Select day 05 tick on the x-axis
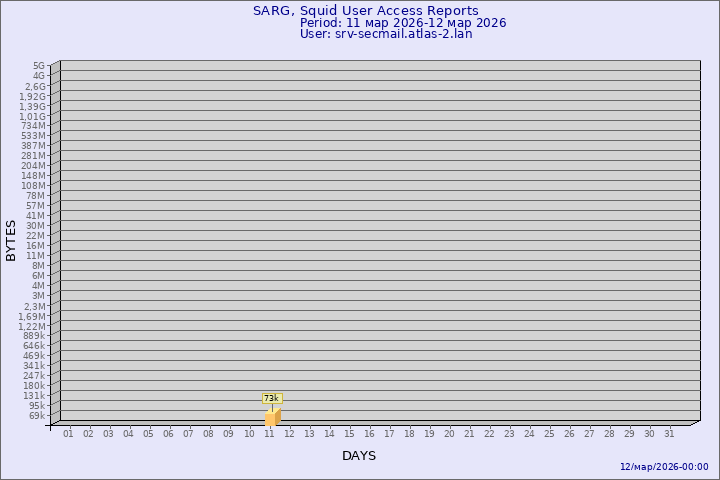This screenshot has width=720, height=480. click(x=148, y=434)
